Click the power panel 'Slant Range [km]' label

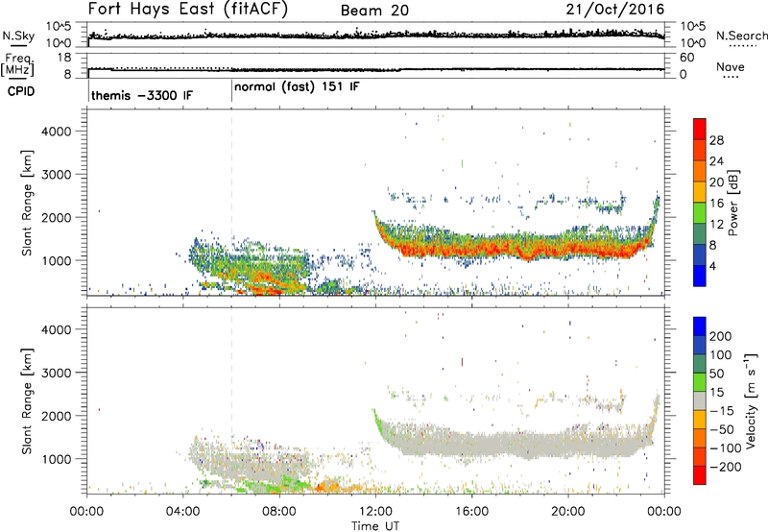(27, 203)
